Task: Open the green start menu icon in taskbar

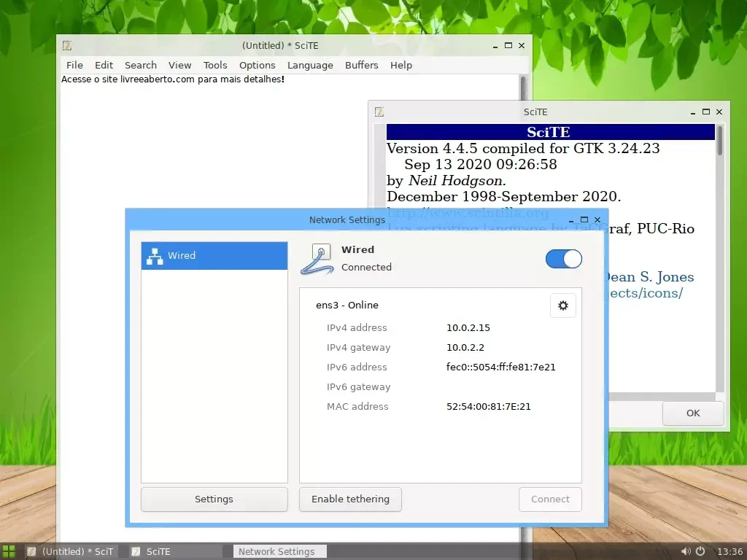Action: 9,551
